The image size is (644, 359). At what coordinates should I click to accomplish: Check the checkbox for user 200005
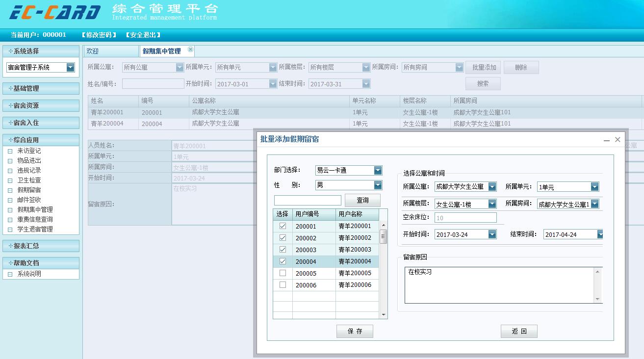pos(283,273)
